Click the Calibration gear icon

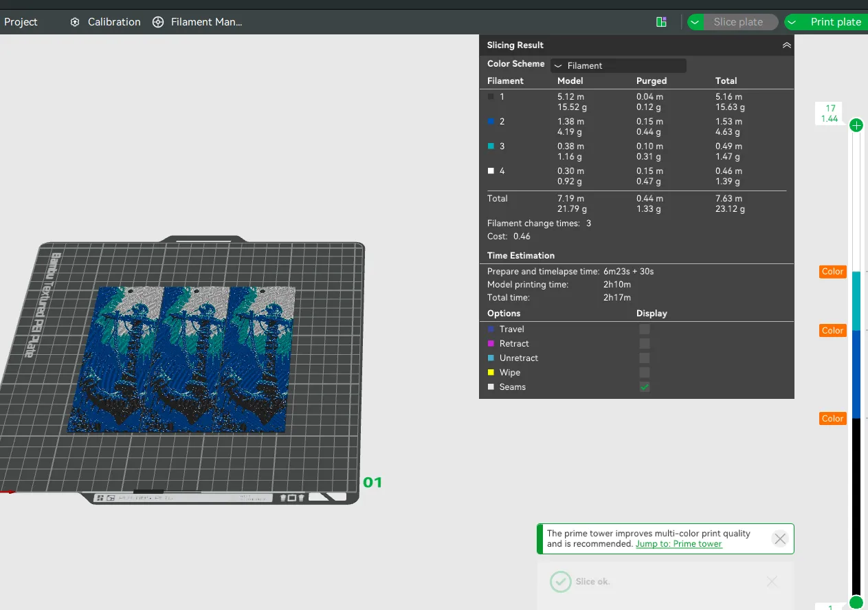(75, 22)
